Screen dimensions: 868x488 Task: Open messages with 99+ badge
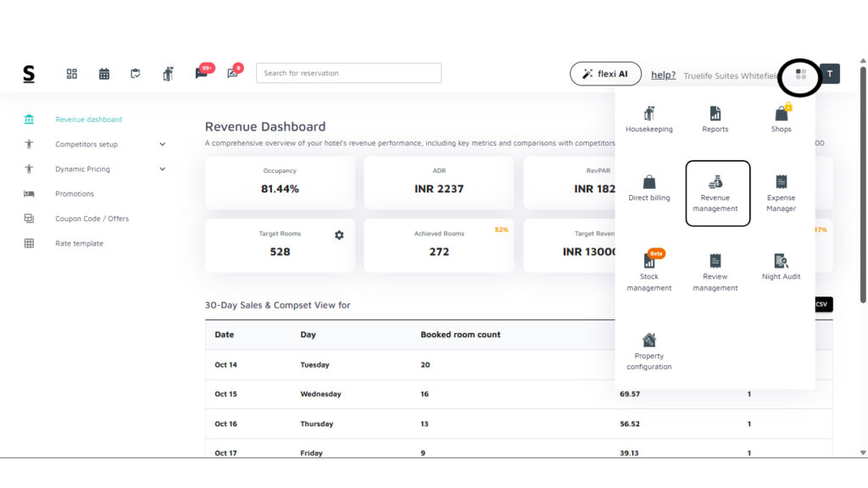202,74
